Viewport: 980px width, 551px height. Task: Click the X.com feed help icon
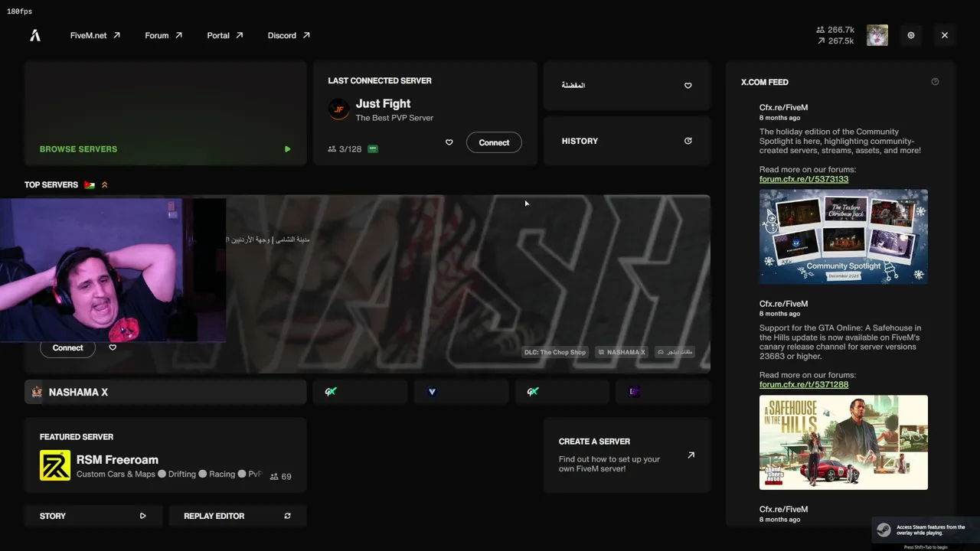point(935,82)
